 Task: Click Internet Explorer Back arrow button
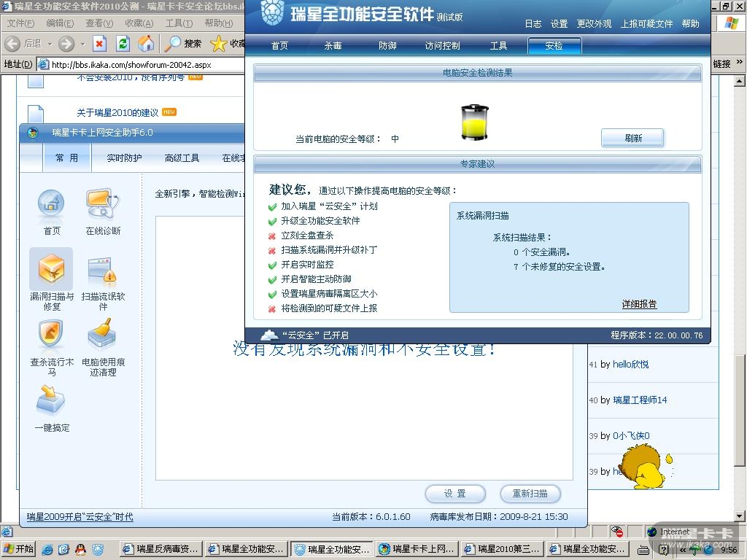click(12, 44)
